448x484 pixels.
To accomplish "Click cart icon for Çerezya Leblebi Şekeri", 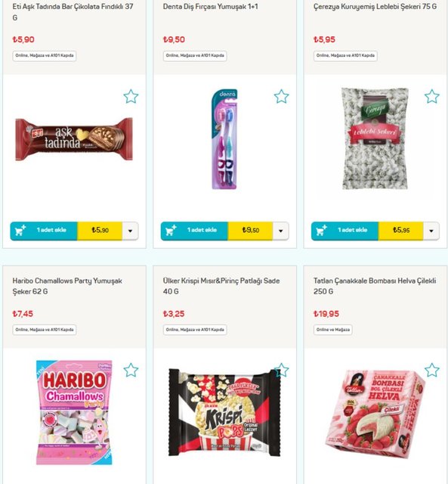I will [x=321, y=230].
